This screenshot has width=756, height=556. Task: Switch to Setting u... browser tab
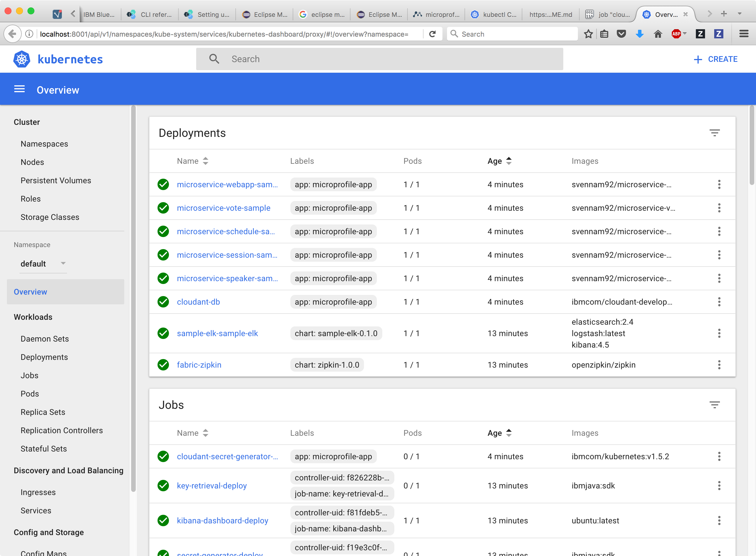[x=207, y=15]
